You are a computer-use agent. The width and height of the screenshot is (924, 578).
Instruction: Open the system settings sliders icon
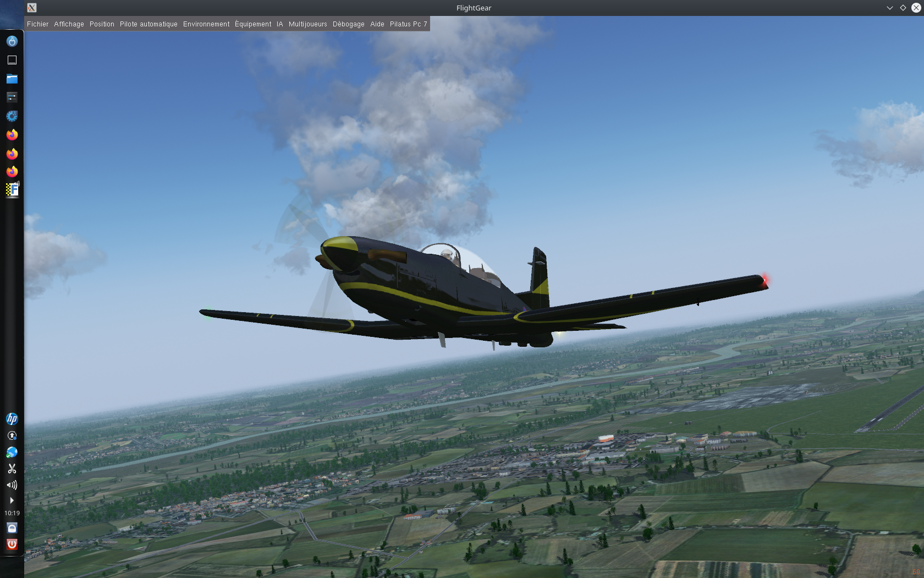tap(12, 97)
